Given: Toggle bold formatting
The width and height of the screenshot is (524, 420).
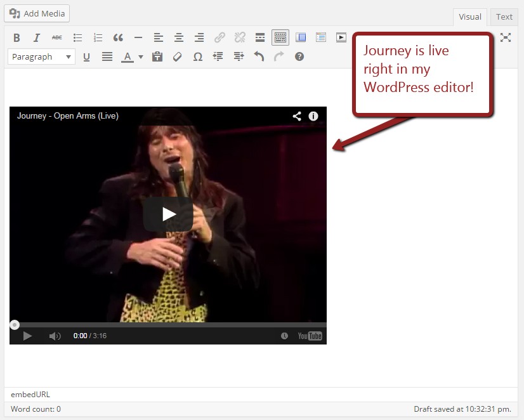Looking at the screenshot, I should (16, 38).
